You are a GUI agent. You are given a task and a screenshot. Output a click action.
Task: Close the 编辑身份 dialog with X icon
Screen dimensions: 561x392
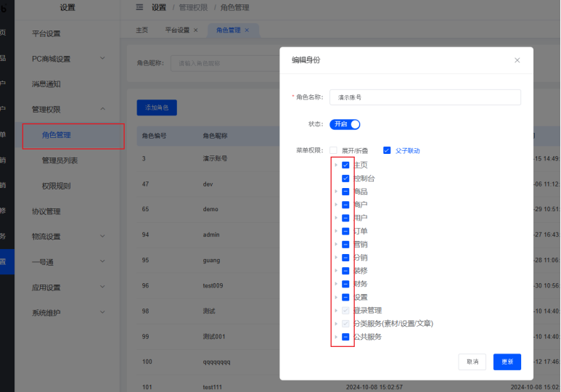(x=517, y=60)
